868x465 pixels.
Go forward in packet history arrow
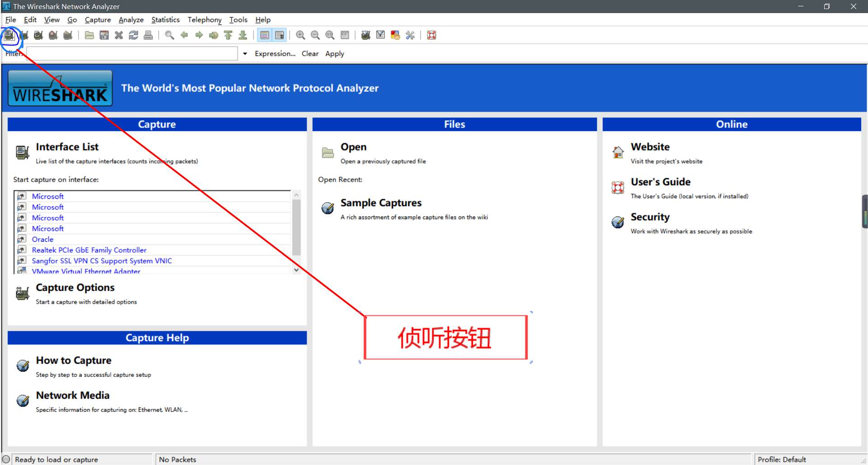(199, 35)
